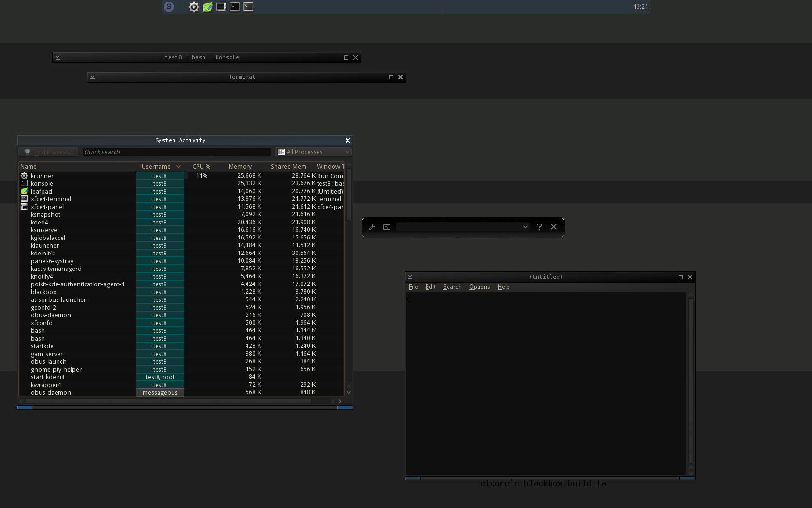Select the kded4 process row

tap(181, 222)
